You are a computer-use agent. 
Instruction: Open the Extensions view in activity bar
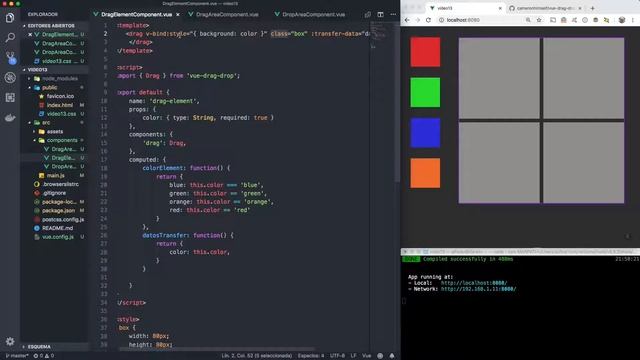click(10, 98)
